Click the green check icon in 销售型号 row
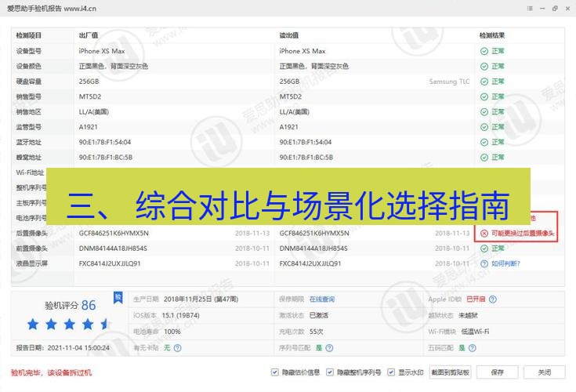The height and width of the screenshot is (392, 576). click(484, 96)
